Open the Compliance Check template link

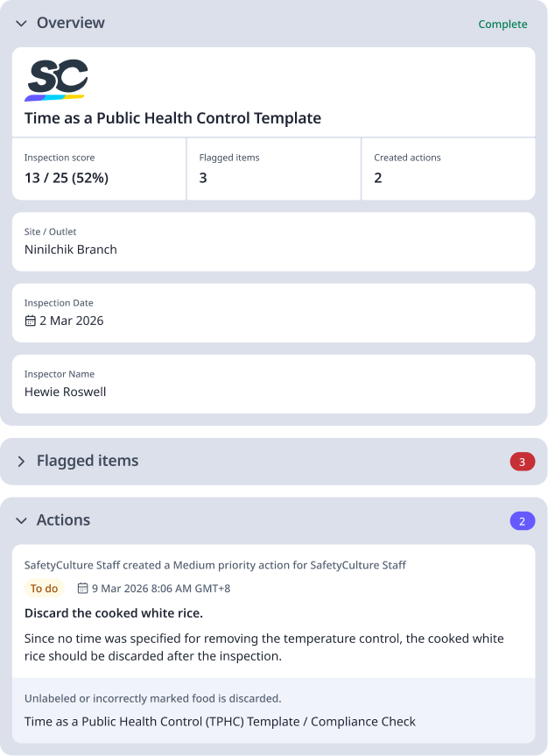coord(219,721)
